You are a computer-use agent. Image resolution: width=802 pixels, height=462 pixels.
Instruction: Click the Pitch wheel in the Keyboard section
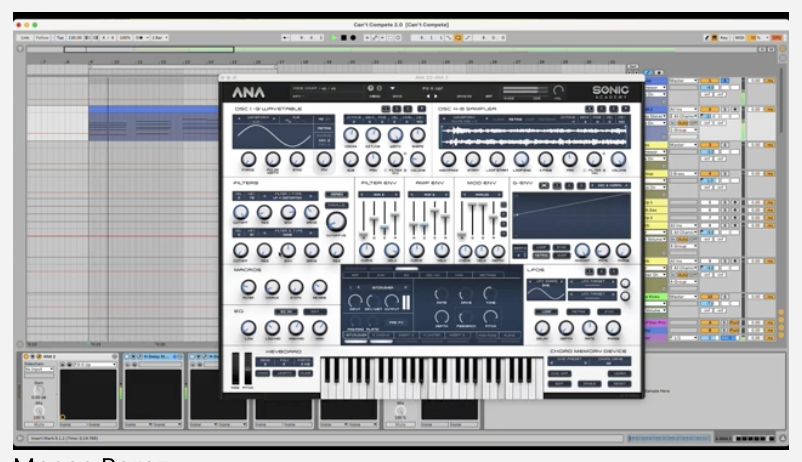pyautogui.click(x=248, y=368)
